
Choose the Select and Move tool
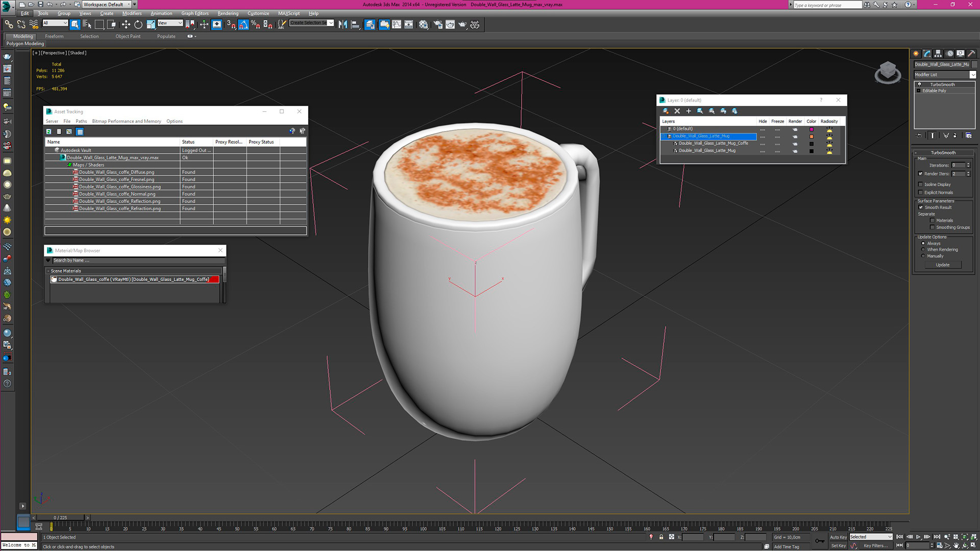click(x=126, y=24)
